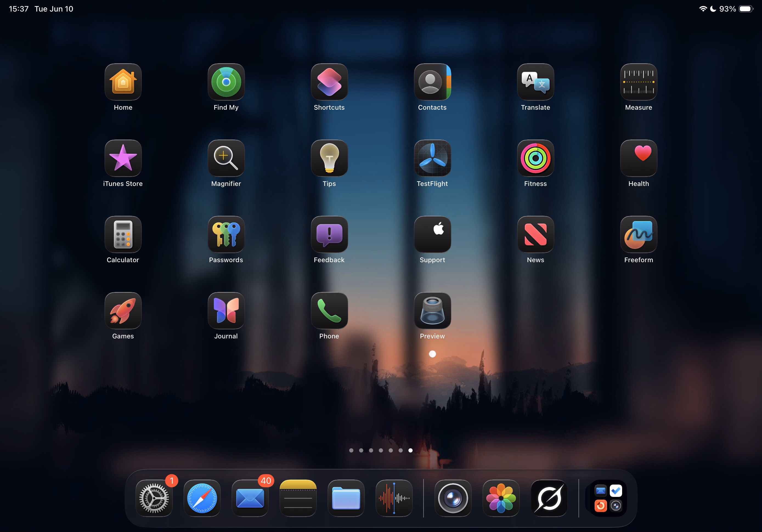Open the Measure app
This screenshot has height=532, width=762.
click(x=639, y=82)
